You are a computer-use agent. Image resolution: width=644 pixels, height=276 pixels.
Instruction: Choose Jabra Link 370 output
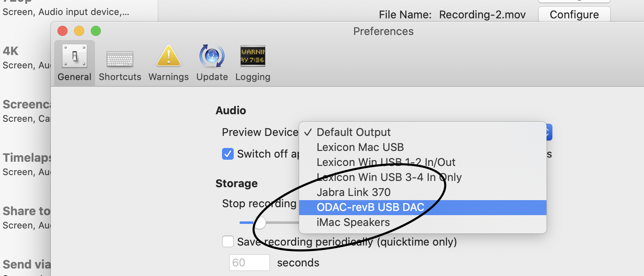(x=353, y=192)
